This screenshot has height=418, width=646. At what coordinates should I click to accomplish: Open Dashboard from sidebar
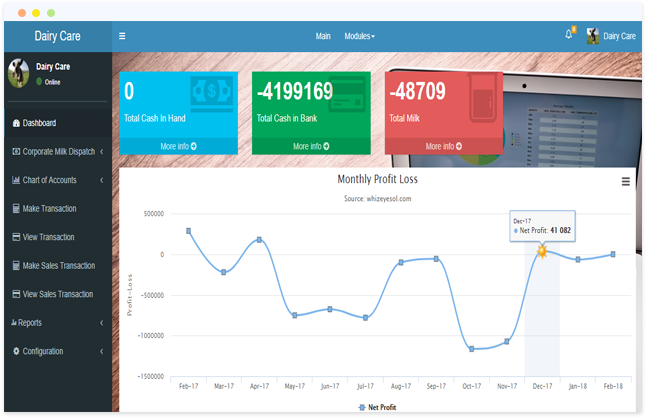(39, 123)
